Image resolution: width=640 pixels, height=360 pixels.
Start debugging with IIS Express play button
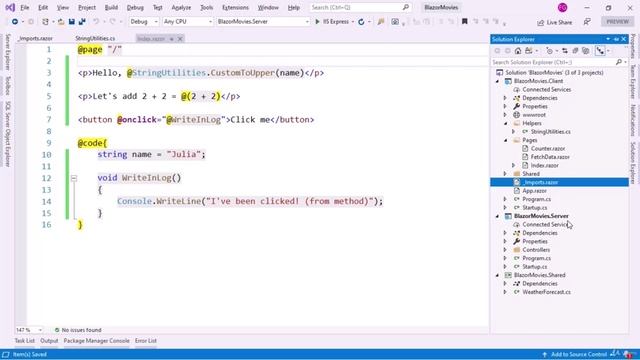coord(318,22)
